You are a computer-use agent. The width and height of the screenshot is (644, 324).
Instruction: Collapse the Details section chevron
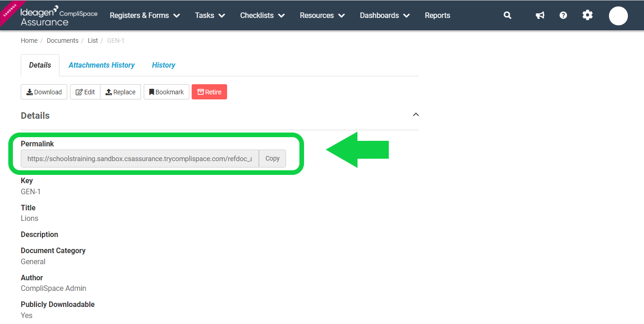[x=416, y=114]
